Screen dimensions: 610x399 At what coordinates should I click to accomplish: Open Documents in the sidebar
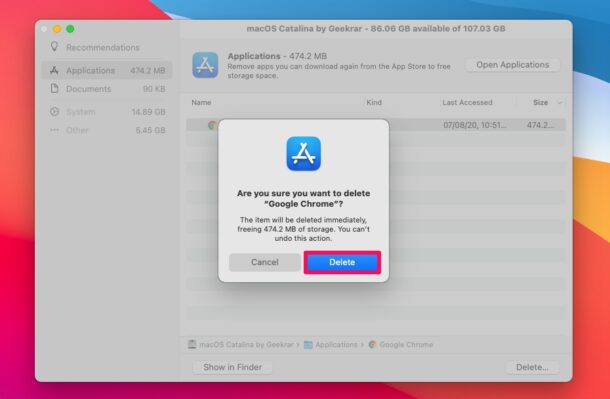[x=107, y=89]
